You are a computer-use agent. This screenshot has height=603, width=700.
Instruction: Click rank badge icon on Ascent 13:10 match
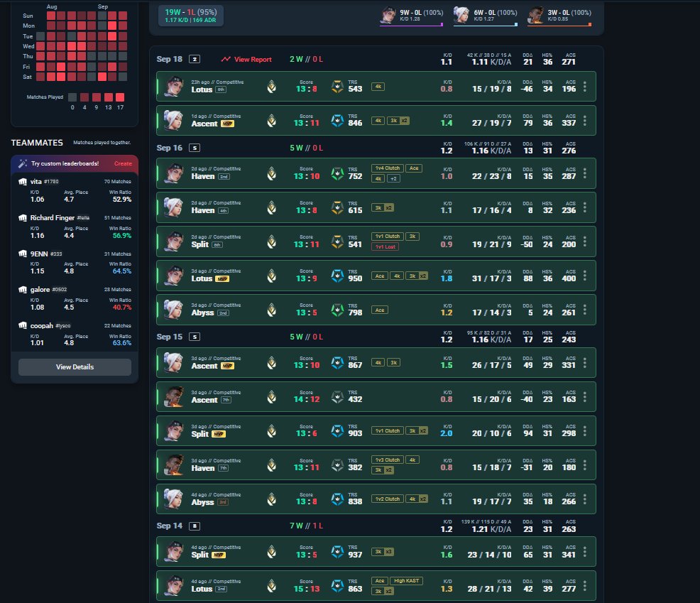(x=271, y=363)
